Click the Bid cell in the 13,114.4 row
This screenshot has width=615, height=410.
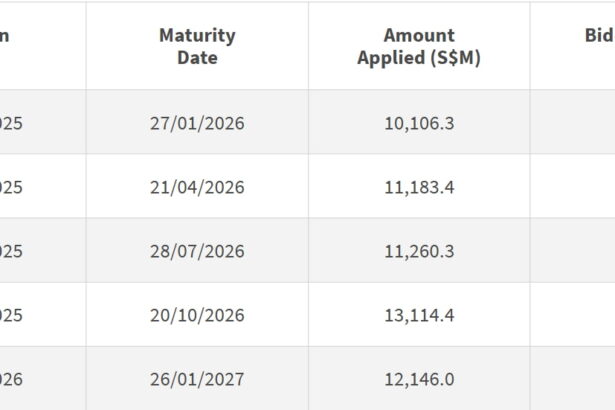click(x=574, y=315)
